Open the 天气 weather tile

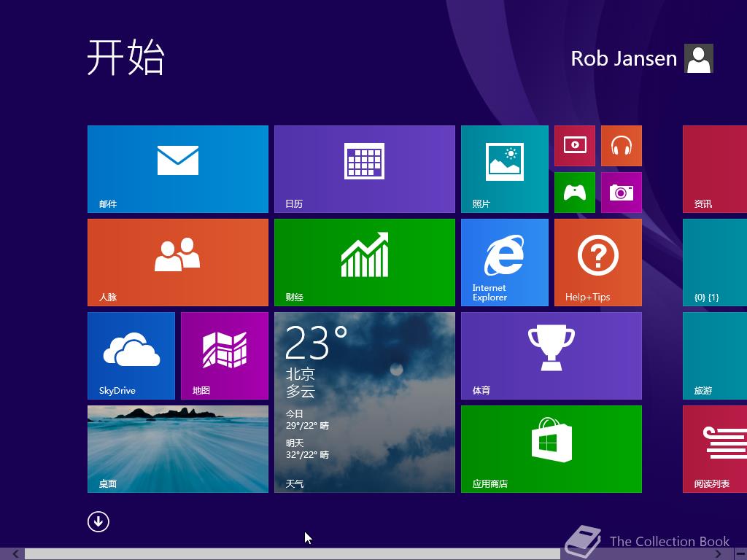(x=365, y=402)
